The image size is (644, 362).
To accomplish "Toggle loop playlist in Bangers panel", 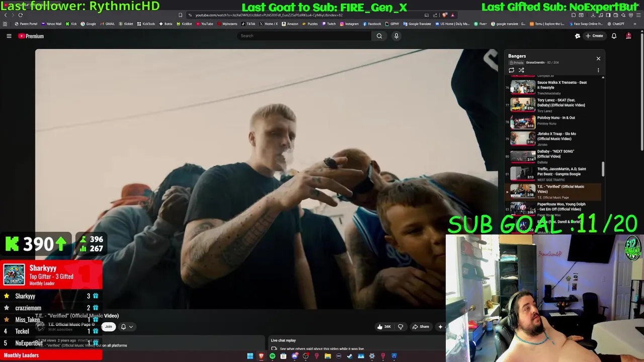I will coord(511,70).
